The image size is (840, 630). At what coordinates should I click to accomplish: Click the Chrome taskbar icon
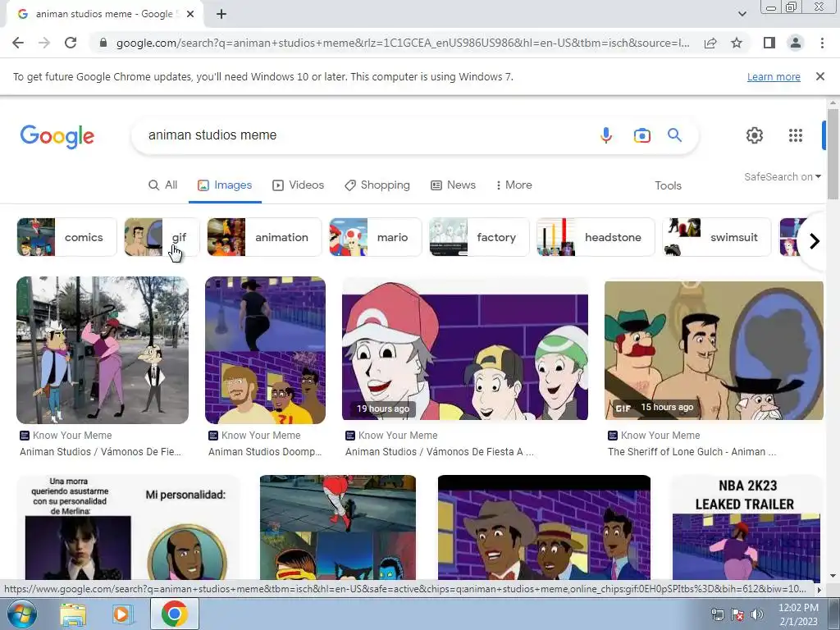point(175,614)
